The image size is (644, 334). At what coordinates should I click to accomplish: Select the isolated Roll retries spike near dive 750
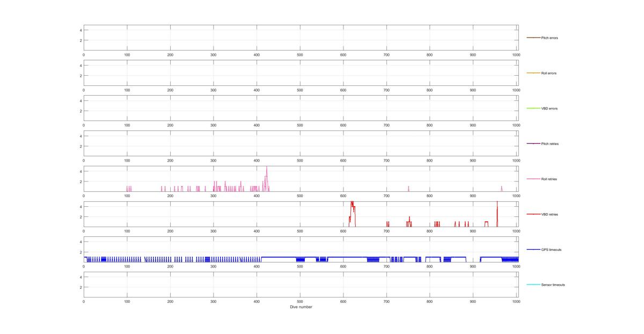click(x=408, y=187)
